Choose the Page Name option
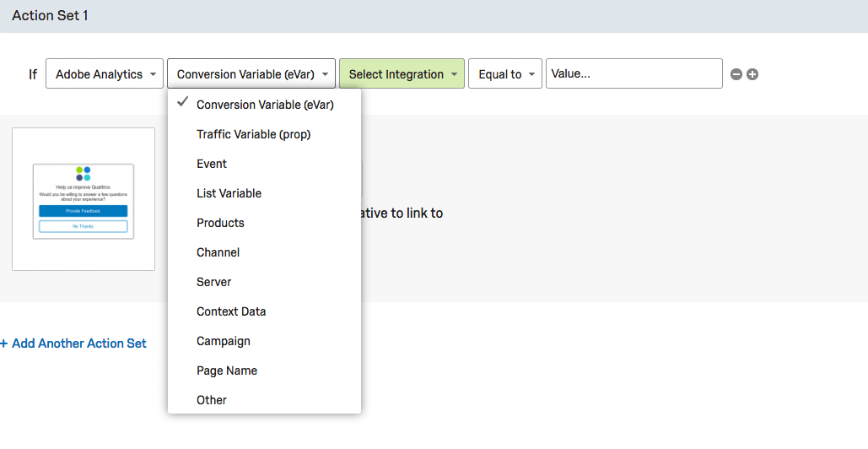Screen dimensions: 868x449 [265, 371]
